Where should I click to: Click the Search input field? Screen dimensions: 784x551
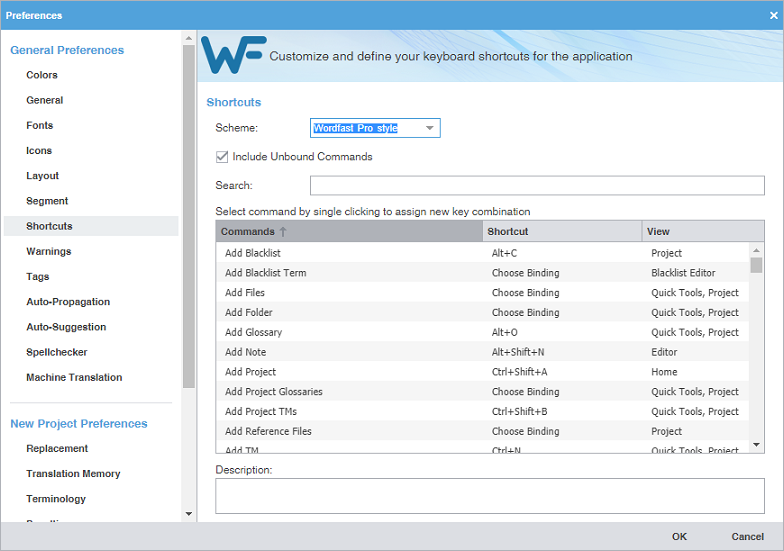(536, 186)
